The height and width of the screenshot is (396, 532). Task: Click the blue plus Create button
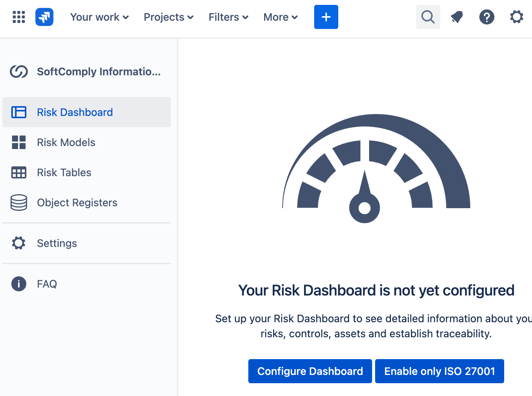click(x=326, y=17)
